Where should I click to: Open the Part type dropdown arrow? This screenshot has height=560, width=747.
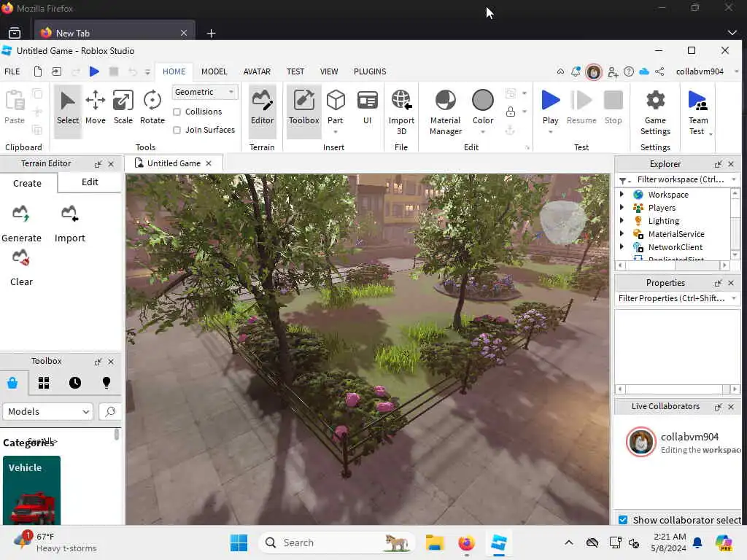coord(336,132)
